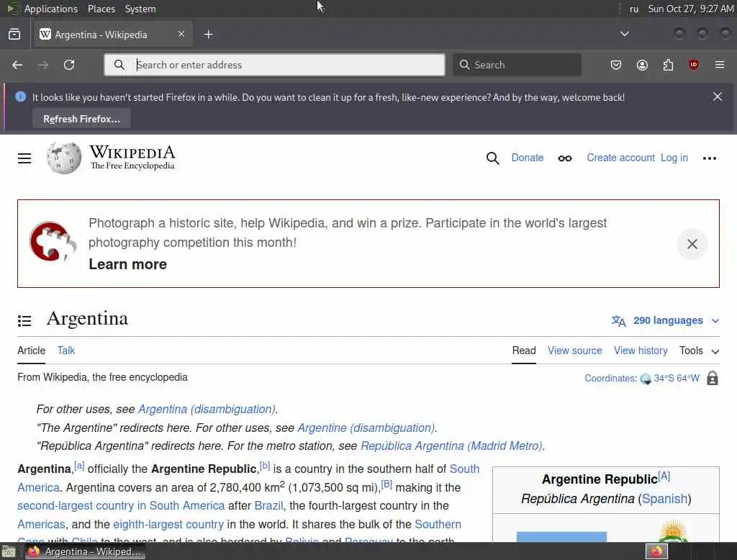The width and height of the screenshot is (737, 560).
Task: Select the Read tab
Action: (x=524, y=351)
